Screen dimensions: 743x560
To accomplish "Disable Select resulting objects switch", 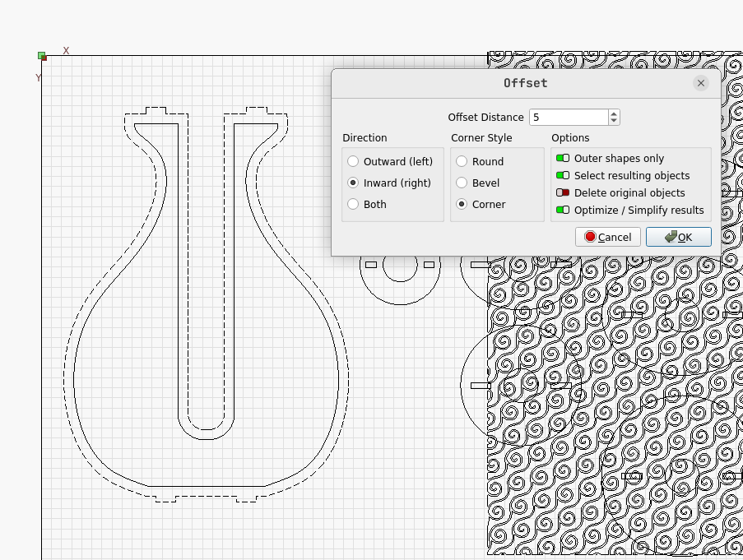I will pyautogui.click(x=563, y=176).
